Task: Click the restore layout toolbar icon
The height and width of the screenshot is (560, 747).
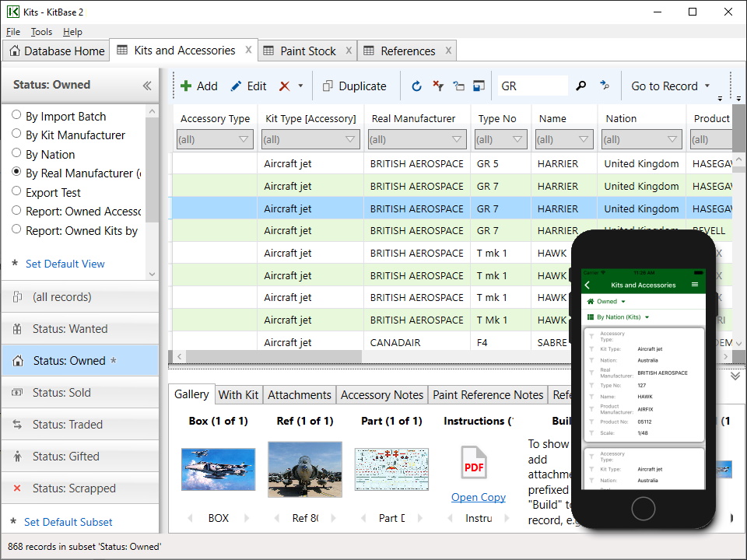Action: pos(459,86)
